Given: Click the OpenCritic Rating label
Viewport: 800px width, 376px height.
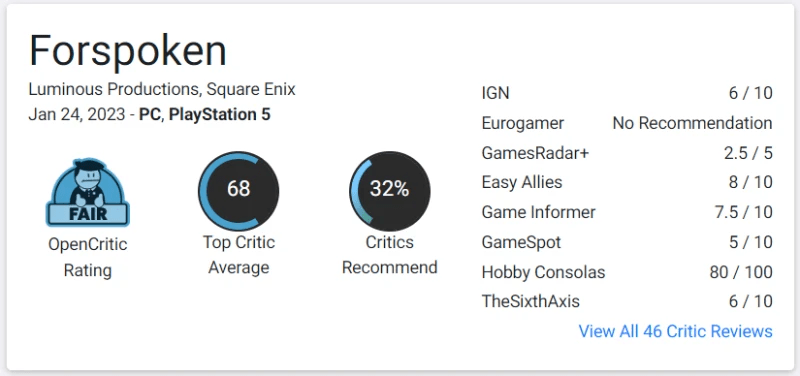Looking at the screenshot, I should click(88, 257).
